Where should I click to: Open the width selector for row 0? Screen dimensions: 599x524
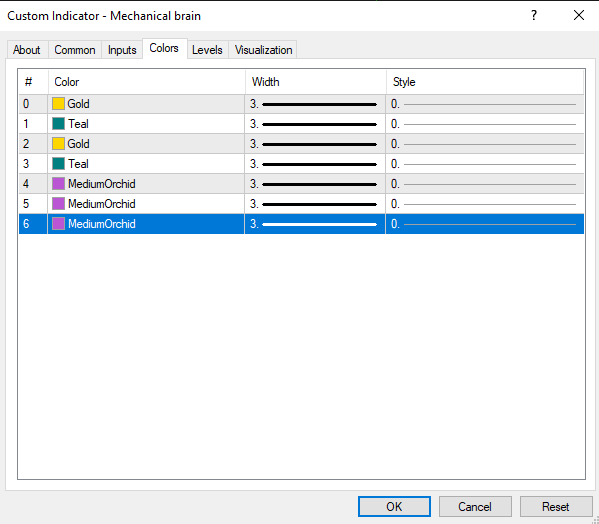(x=315, y=104)
